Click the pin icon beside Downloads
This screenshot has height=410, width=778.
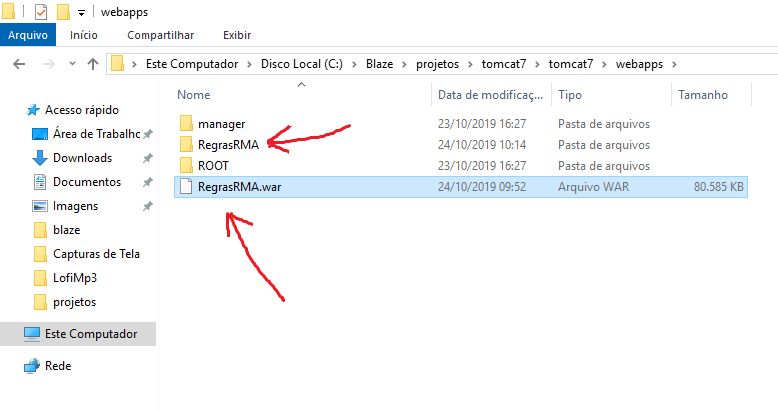pos(147,158)
